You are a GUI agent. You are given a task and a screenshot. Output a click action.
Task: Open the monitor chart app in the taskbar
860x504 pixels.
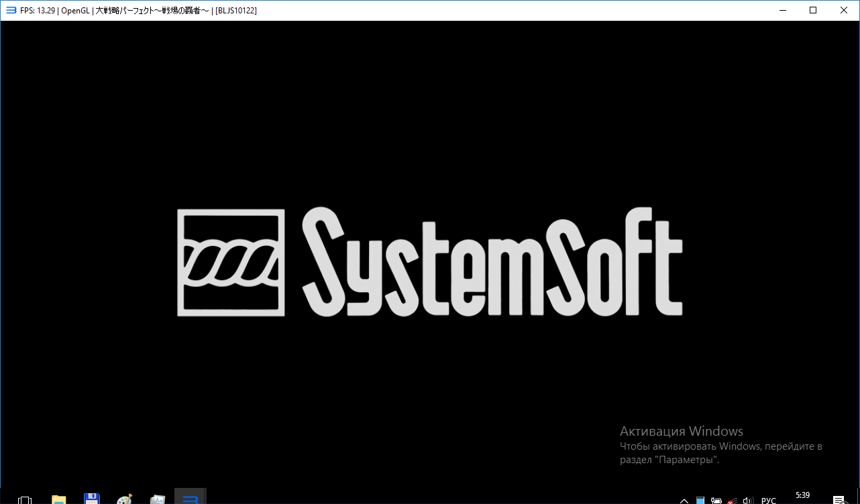(x=158, y=499)
